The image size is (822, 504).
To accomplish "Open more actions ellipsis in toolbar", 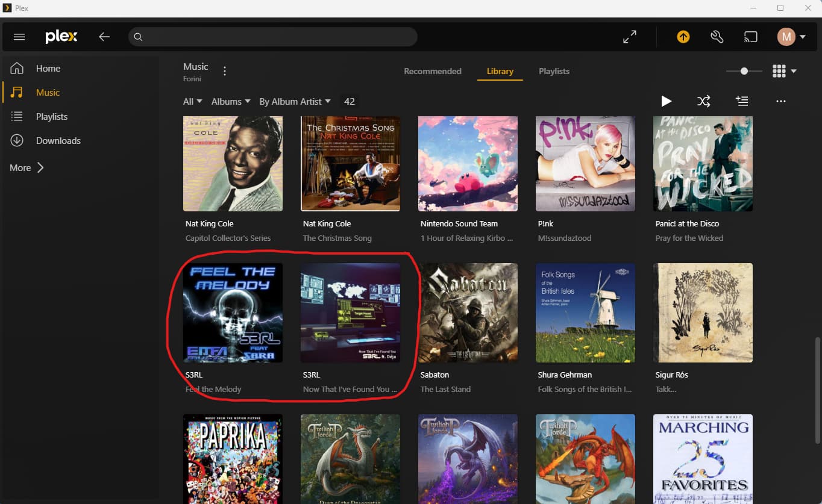I will [781, 101].
